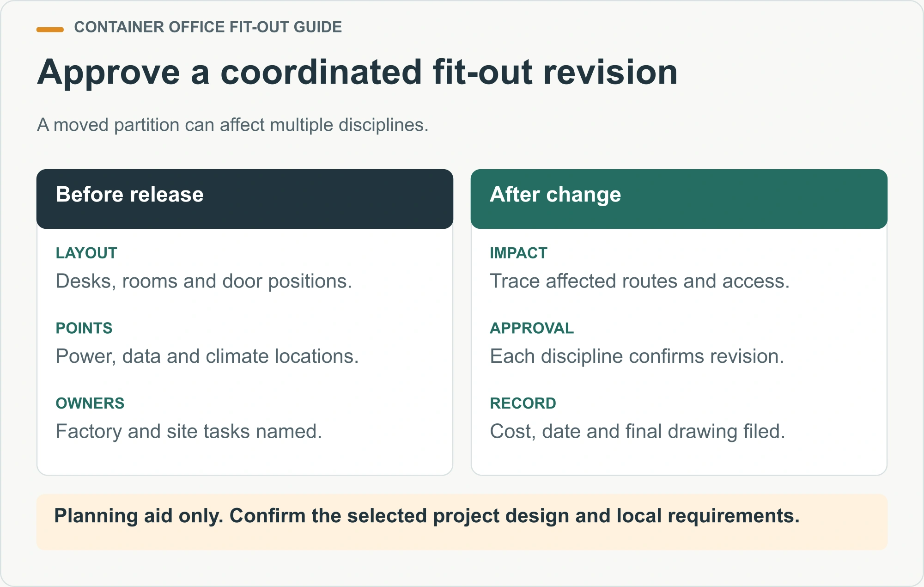This screenshot has width=924, height=587.
Task: Click 'A moved partition can affect multiple disciplines.'
Action: pos(233,125)
